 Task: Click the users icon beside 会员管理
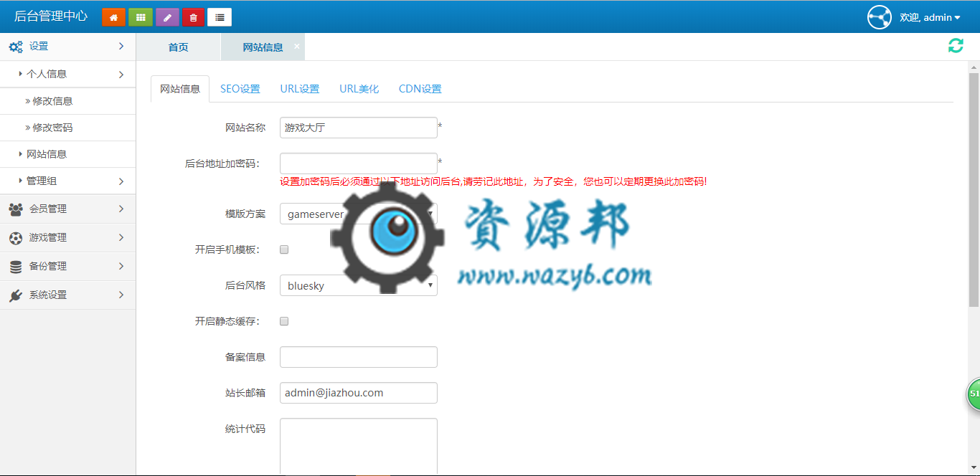click(16, 209)
